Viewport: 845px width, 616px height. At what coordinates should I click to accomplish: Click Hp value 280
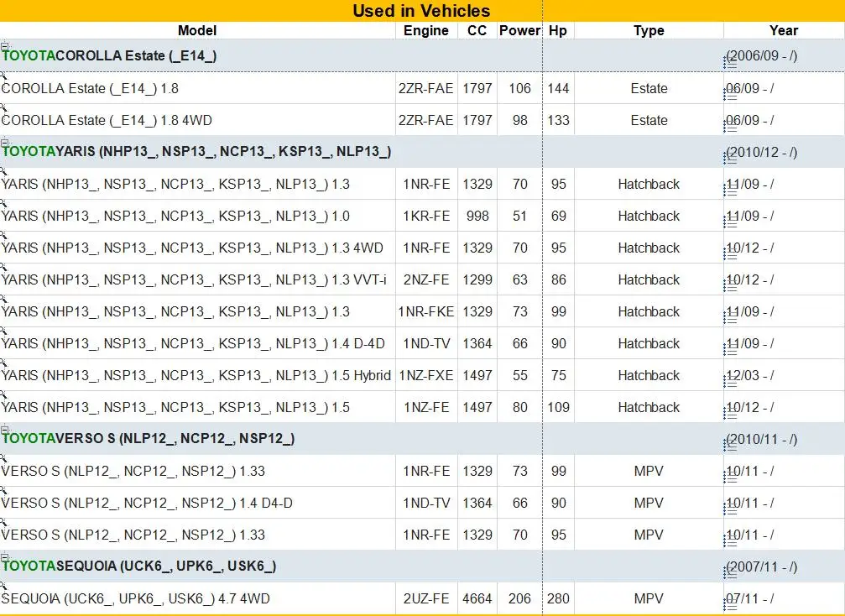click(x=558, y=598)
